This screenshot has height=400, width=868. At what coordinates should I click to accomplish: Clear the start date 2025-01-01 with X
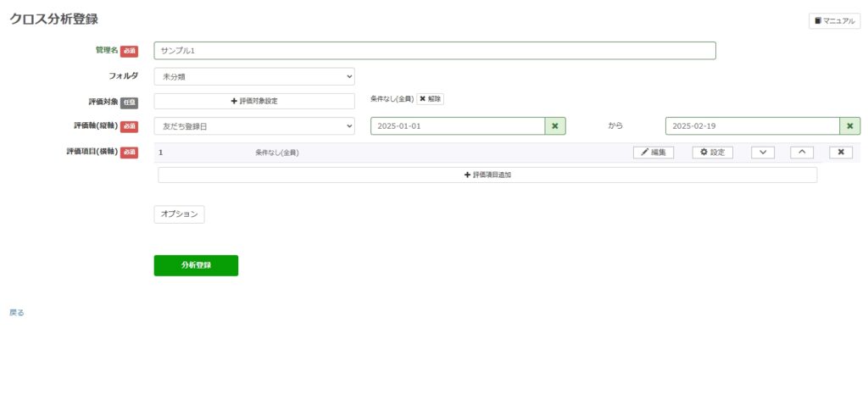tap(554, 126)
